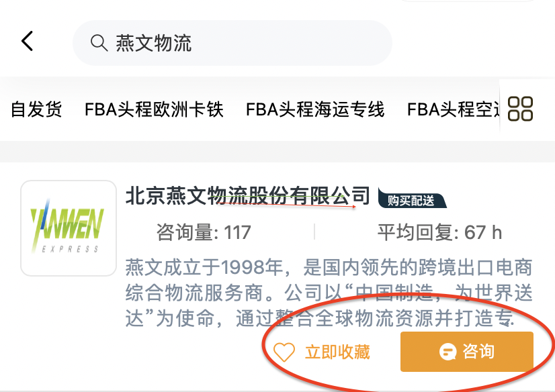Tap the search magnifier icon
Image resolution: width=555 pixels, height=392 pixels.
click(x=99, y=43)
